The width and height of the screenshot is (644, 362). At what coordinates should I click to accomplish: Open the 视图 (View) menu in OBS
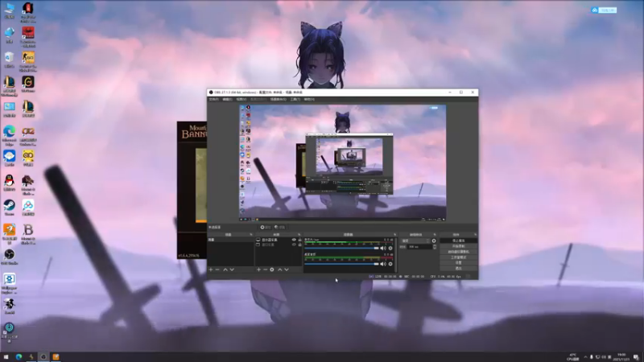click(x=241, y=99)
